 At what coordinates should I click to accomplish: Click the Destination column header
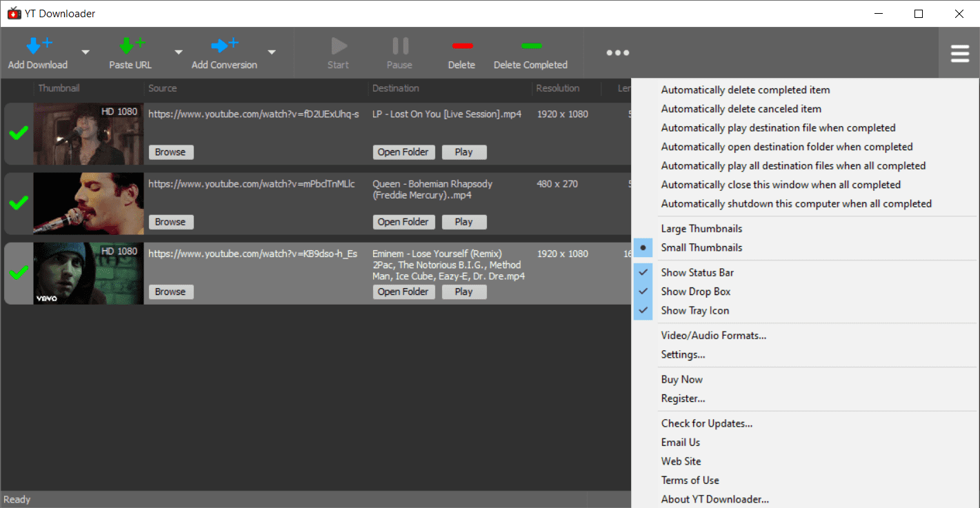396,88
